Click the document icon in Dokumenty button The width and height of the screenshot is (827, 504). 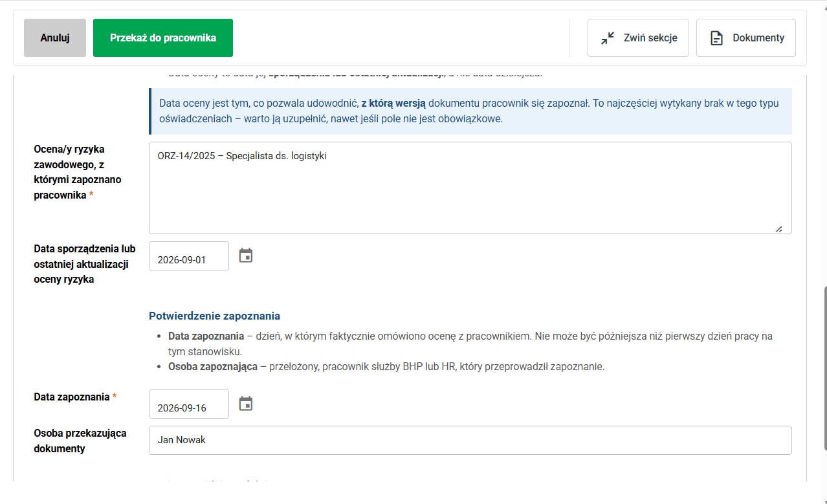click(716, 38)
